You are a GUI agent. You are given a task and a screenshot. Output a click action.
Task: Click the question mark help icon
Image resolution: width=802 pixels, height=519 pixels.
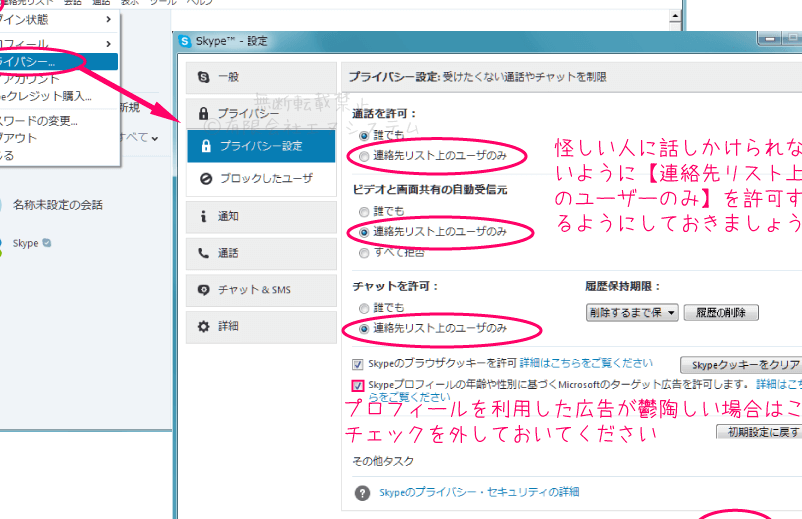(362, 493)
